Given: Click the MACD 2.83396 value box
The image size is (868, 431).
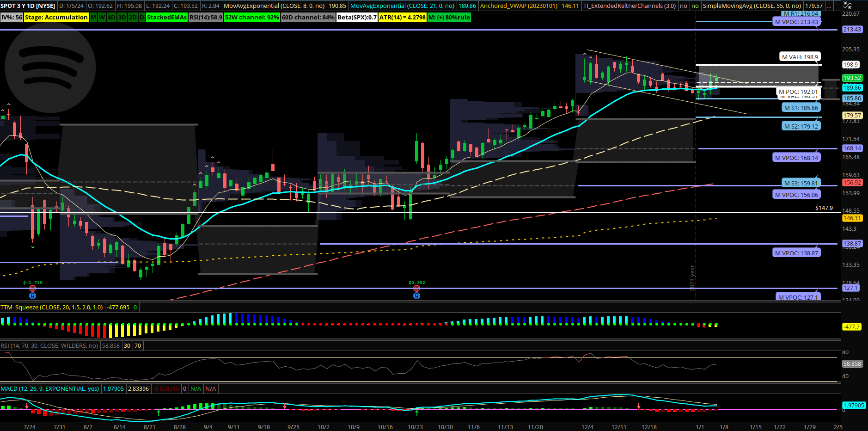Looking at the screenshot, I should click(138, 388).
